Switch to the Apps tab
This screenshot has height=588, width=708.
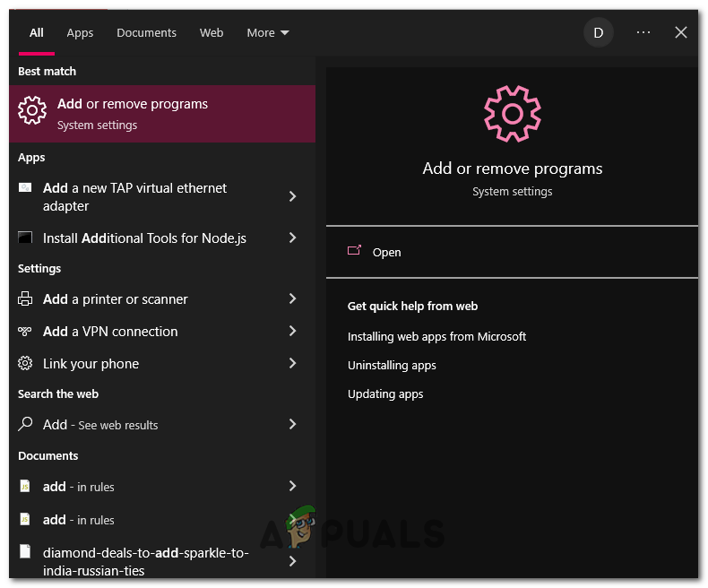point(80,33)
